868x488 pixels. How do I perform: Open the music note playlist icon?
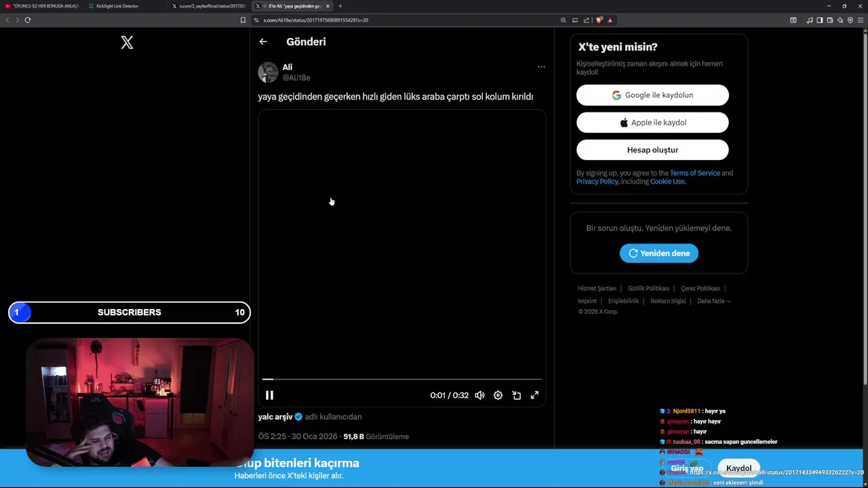pyautogui.click(x=809, y=20)
